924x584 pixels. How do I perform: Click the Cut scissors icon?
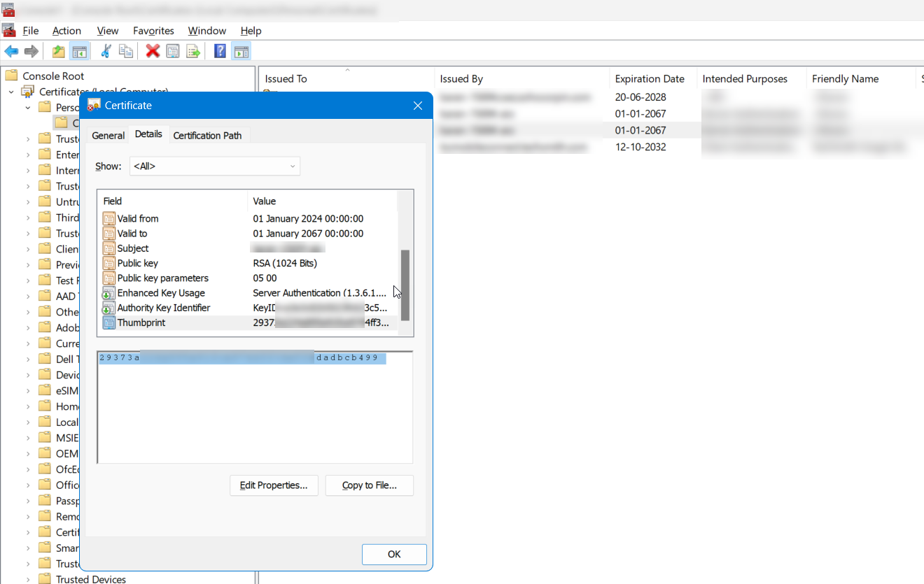pyautogui.click(x=106, y=51)
